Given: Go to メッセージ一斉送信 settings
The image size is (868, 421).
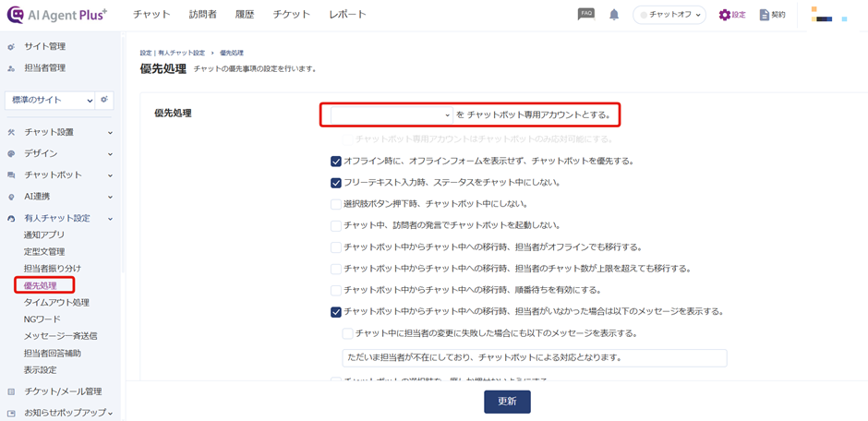Looking at the screenshot, I should pyautogui.click(x=61, y=336).
